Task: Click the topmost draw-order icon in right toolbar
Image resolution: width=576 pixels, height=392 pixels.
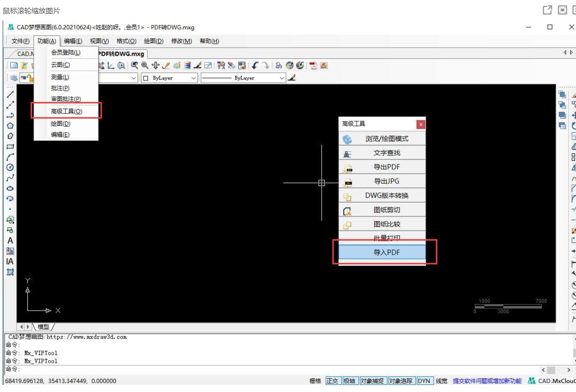Action: click(x=562, y=94)
